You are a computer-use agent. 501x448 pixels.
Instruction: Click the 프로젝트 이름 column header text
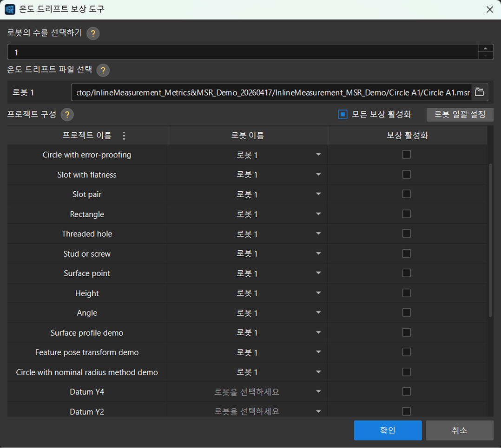[x=87, y=136]
